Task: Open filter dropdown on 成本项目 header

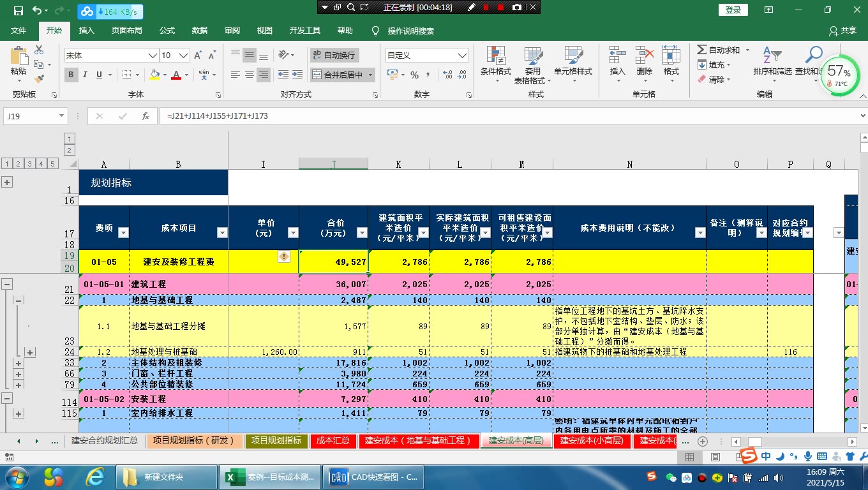Action: coord(222,233)
